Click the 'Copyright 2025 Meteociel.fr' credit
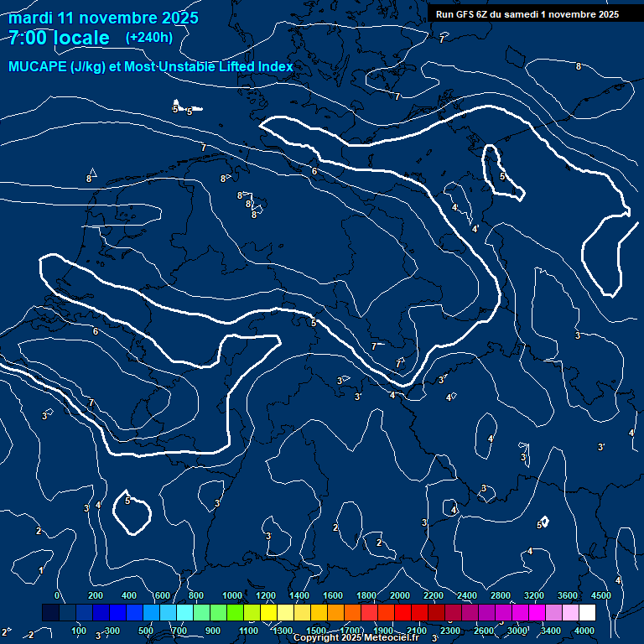 (x=356, y=637)
